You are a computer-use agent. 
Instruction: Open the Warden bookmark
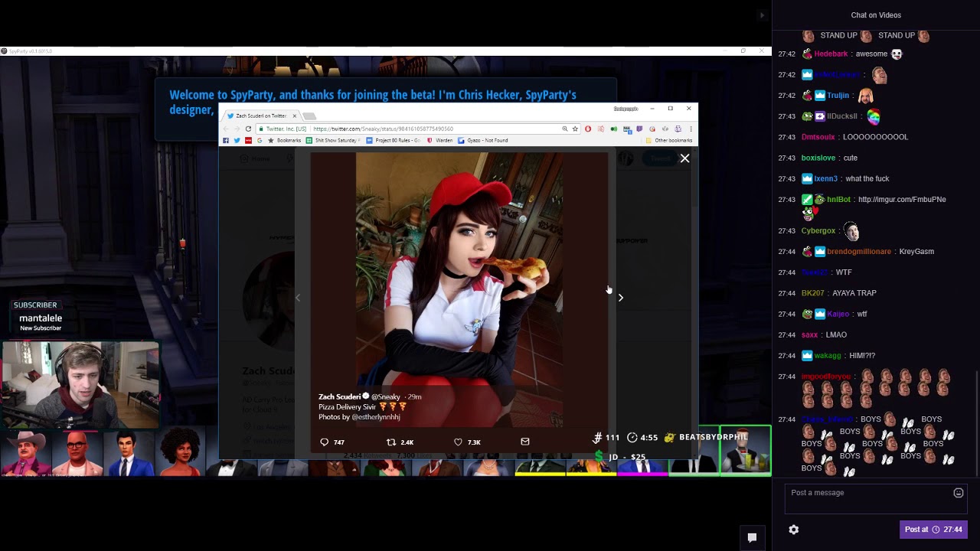pyautogui.click(x=439, y=141)
